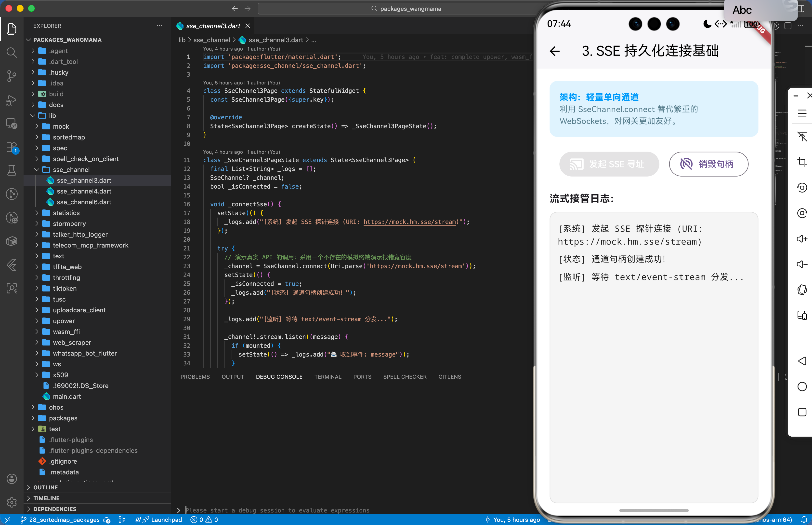The height and width of the screenshot is (525, 812).
Task: Click emulator volume up icon
Action: tap(802, 239)
